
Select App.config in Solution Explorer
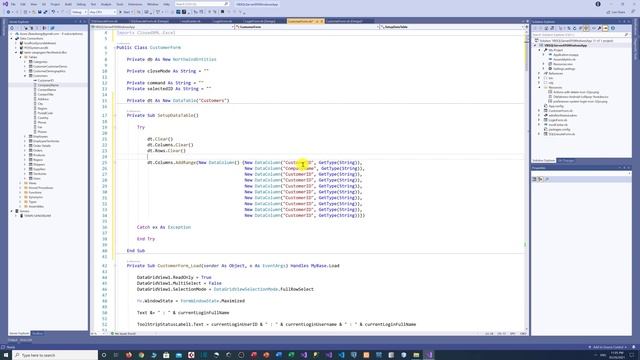pyautogui.click(x=556, y=106)
